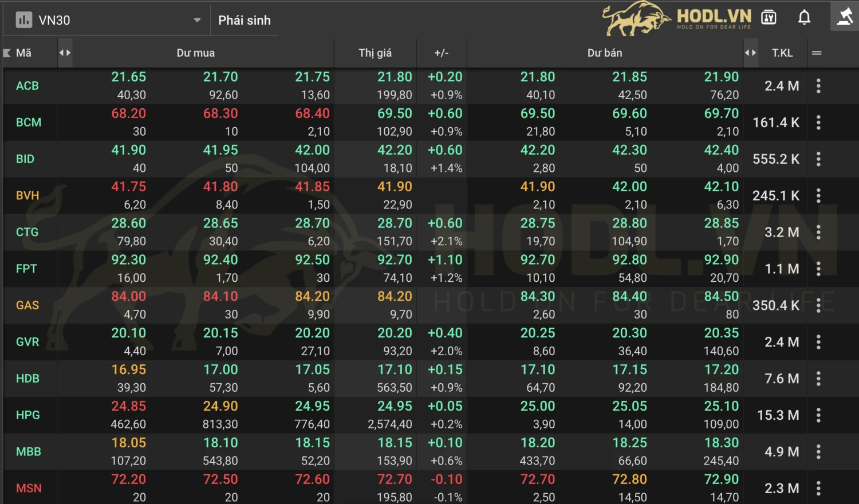Open the settings panel icon beside the bell
Viewport: 859px width, 504px height.
(x=769, y=18)
